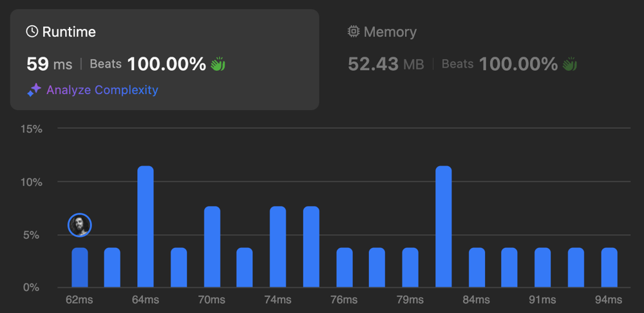Click the 59 ms runtime value

click(49, 64)
